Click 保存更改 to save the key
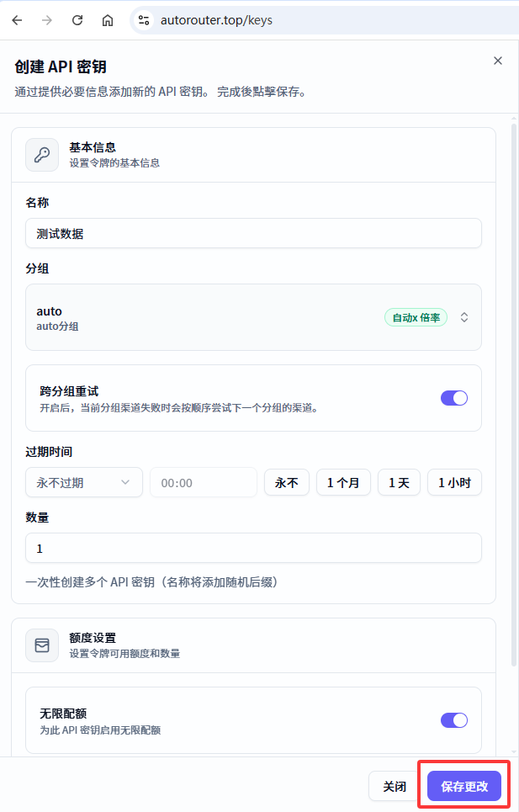Screen dimensions: 519x812 tap(464, 786)
